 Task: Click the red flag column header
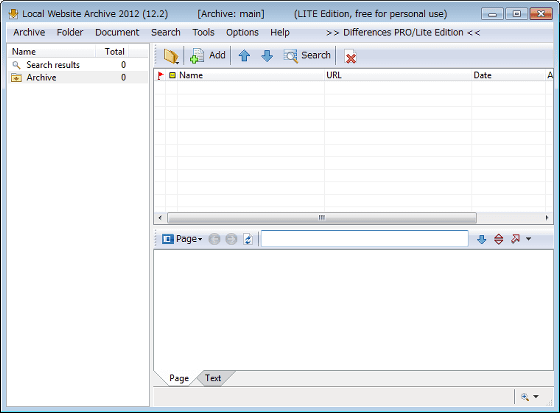point(160,75)
